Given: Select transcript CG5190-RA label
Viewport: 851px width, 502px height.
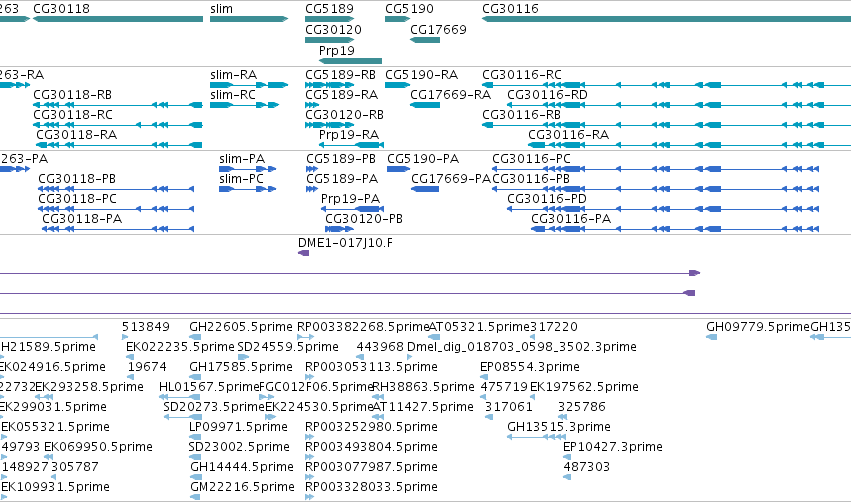Looking at the screenshot, I should click(x=422, y=74).
